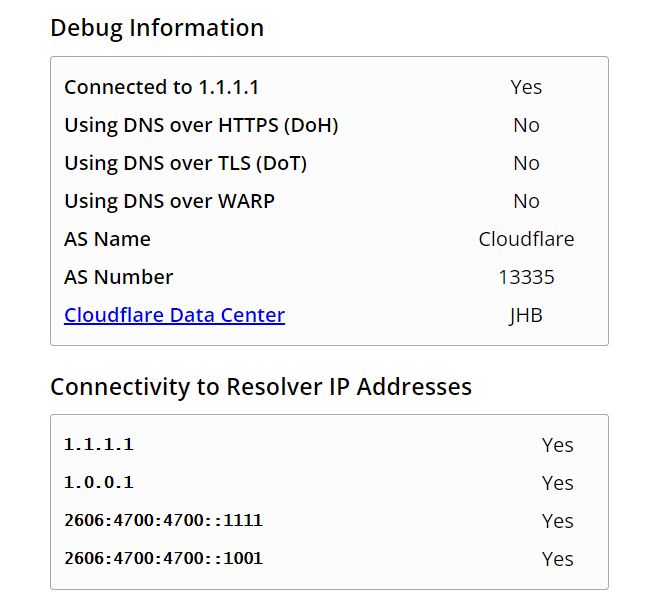Open the Cloudflare Data Center link

174,315
